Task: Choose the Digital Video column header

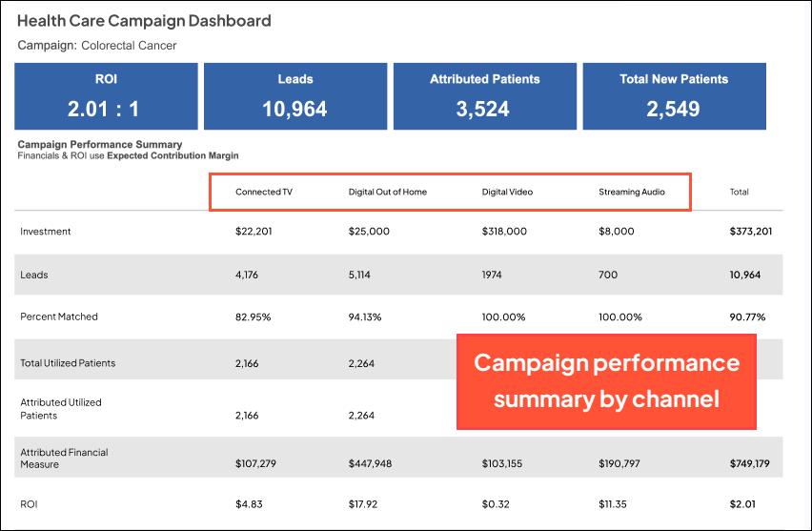Action: [507, 192]
